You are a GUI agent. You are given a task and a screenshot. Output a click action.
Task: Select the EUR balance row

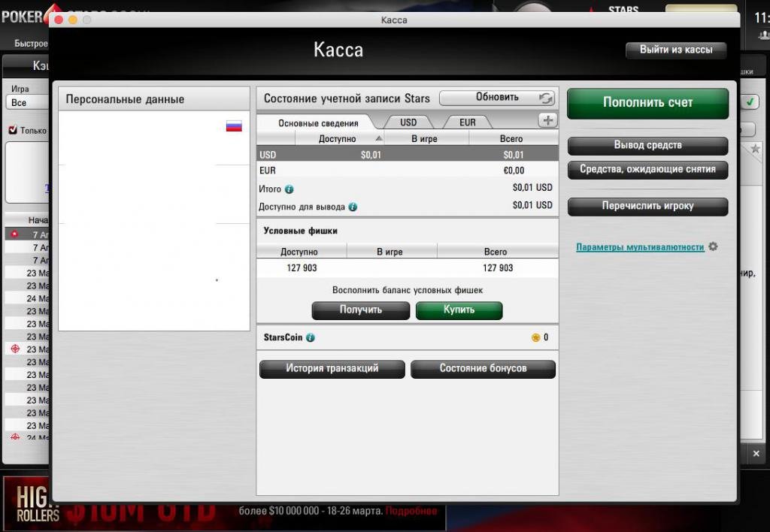tap(408, 171)
